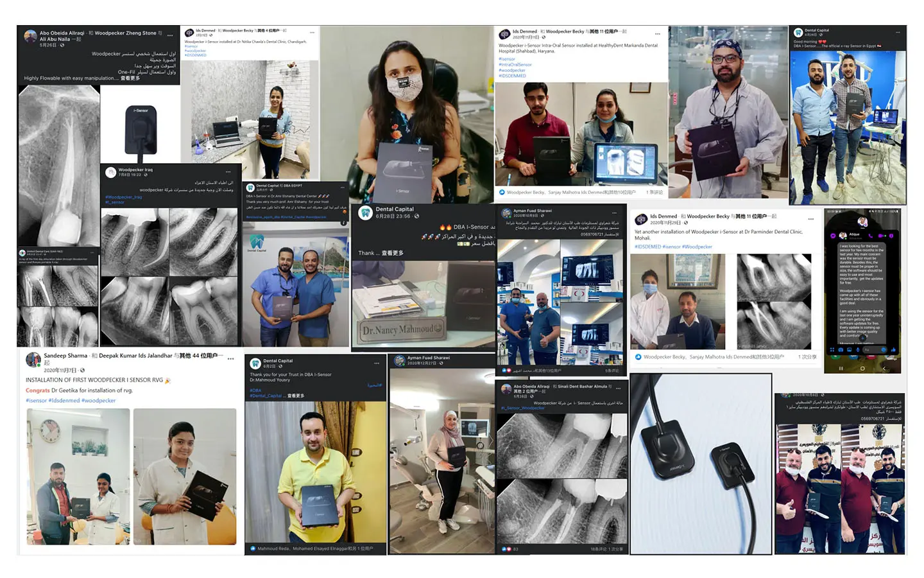The image size is (924, 578).
Task: Open the Abo Obeida Allraqi profile avatar in the top-left post
Action: coord(30,36)
